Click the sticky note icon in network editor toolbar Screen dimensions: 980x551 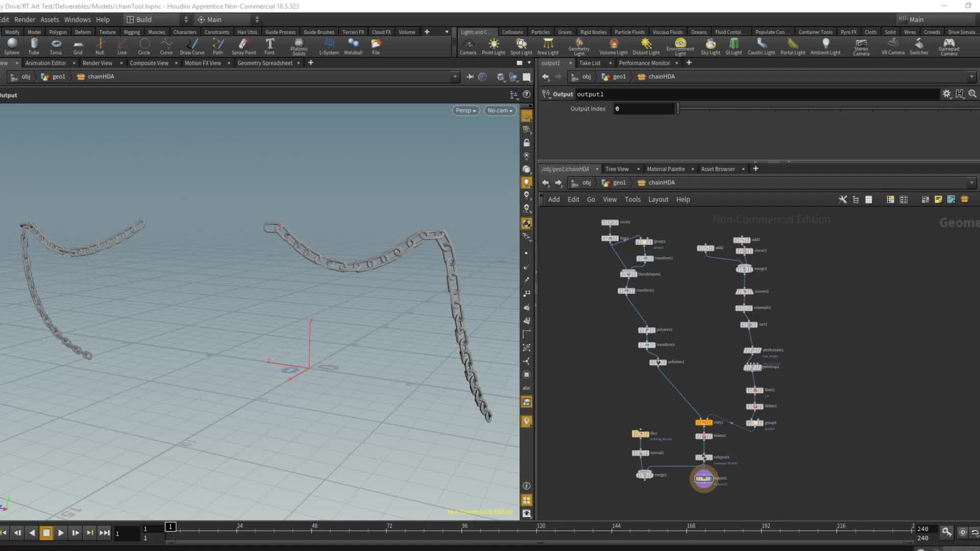(938, 199)
